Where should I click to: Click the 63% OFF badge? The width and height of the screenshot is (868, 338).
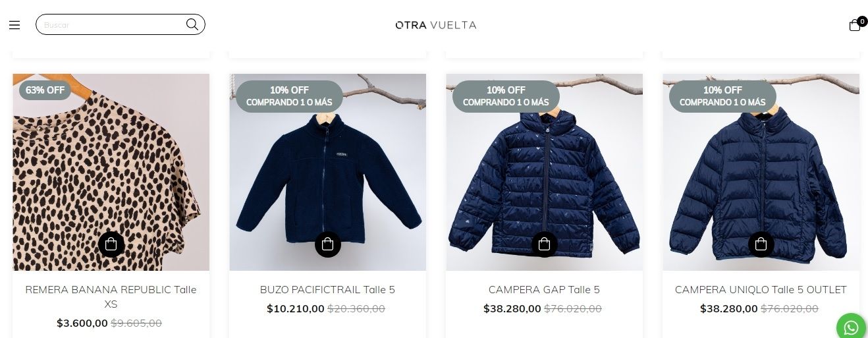click(45, 90)
